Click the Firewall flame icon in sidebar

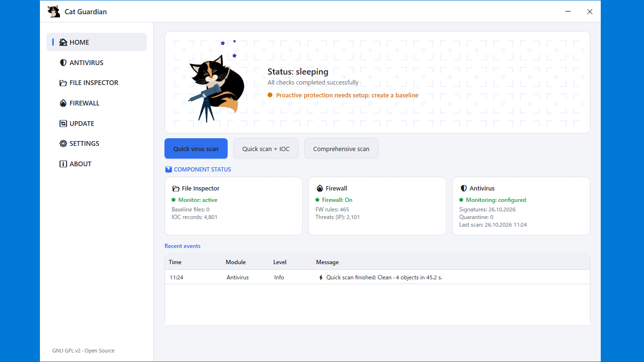(63, 103)
